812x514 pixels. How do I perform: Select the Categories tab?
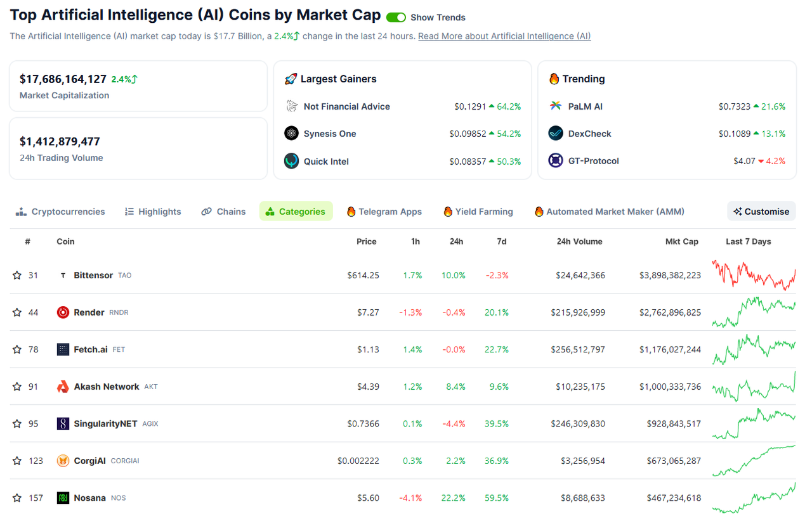(296, 212)
